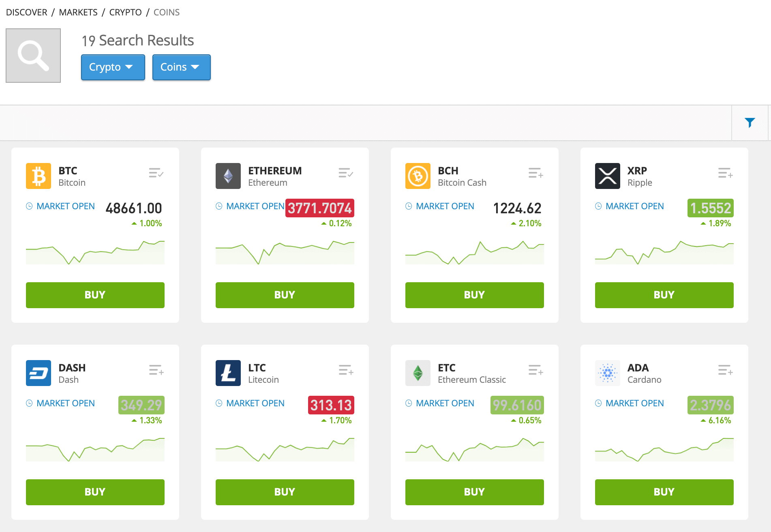Buy Litecoin
The width and height of the screenshot is (771, 532).
pyautogui.click(x=285, y=492)
